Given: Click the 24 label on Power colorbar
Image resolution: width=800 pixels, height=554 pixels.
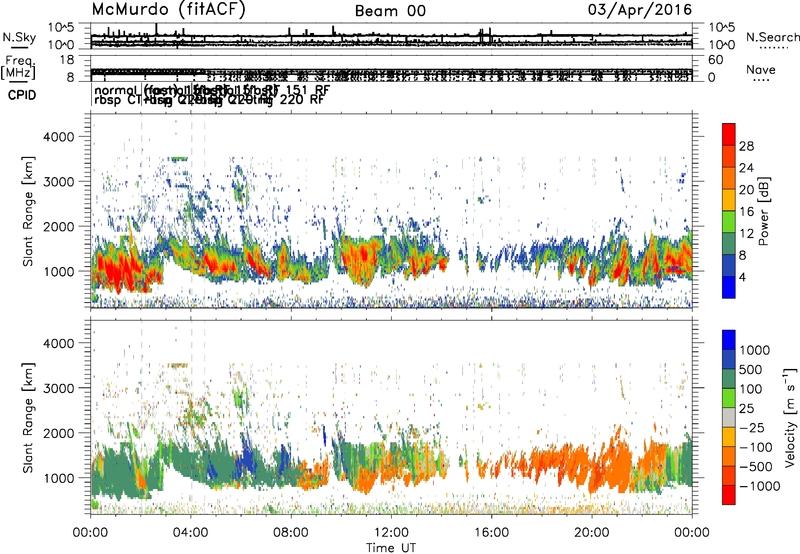Looking at the screenshot, I should click(x=746, y=168).
